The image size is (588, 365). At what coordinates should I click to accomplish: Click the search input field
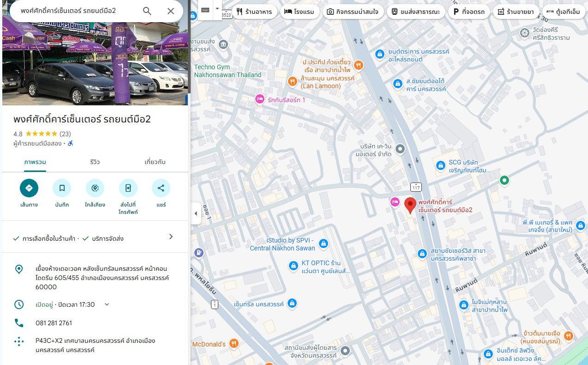click(x=76, y=11)
